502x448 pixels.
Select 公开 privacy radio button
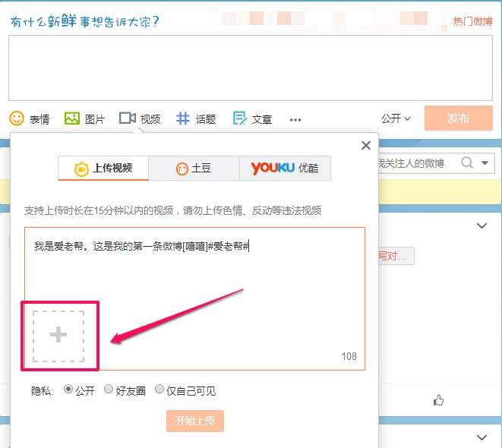click(68, 390)
